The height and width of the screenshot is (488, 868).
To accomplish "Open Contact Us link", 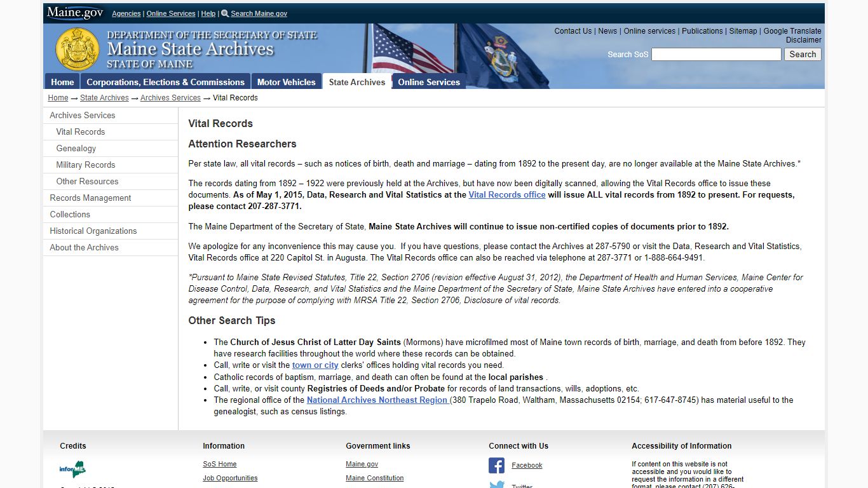I will [573, 31].
